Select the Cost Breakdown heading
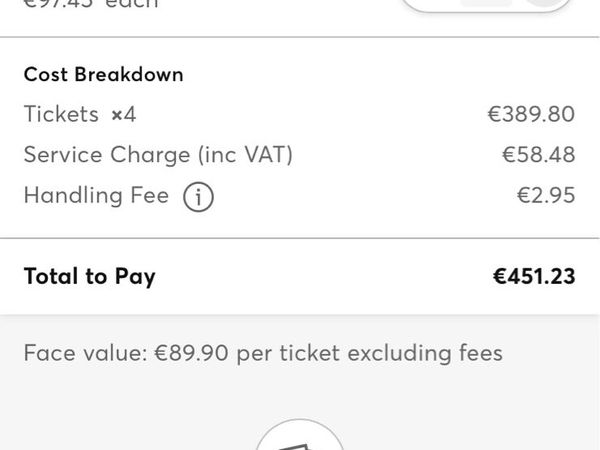This screenshot has height=450, width=600. (x=104, y=74)
